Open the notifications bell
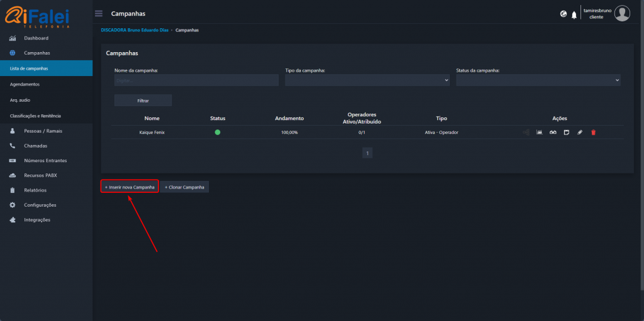The width and height of the screenshot is (644, 321). click(x=574, y=15)
